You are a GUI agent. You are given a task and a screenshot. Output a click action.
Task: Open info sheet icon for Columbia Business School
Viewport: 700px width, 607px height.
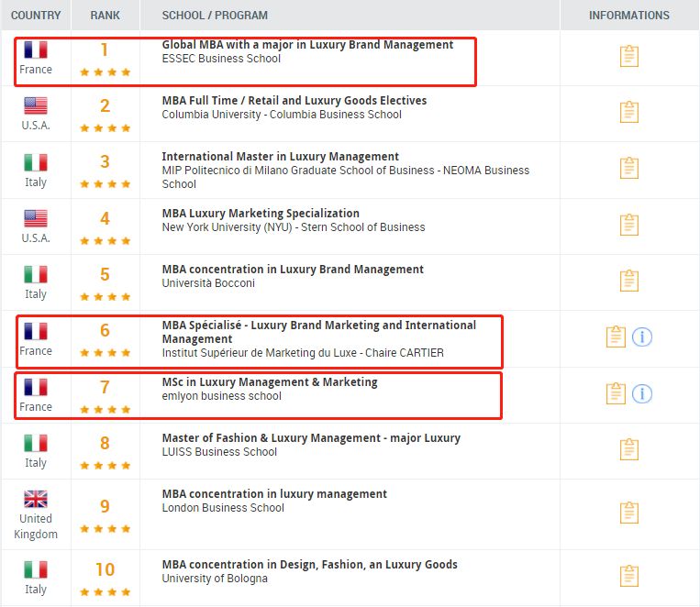pyautogui.click(x=629, y=112)
